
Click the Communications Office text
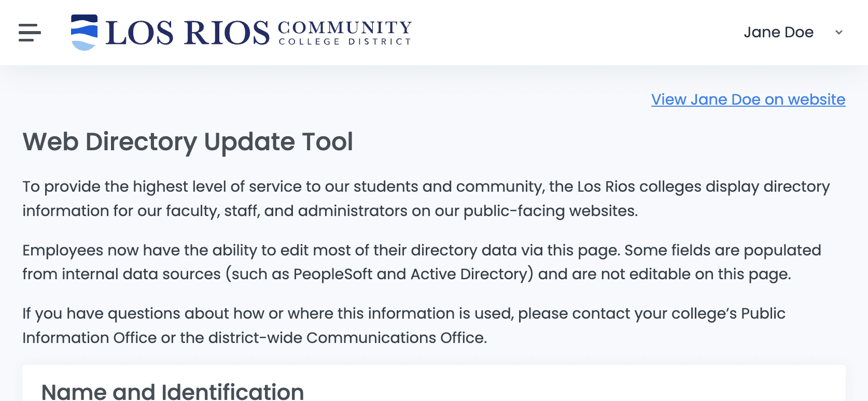click(396, 338)
